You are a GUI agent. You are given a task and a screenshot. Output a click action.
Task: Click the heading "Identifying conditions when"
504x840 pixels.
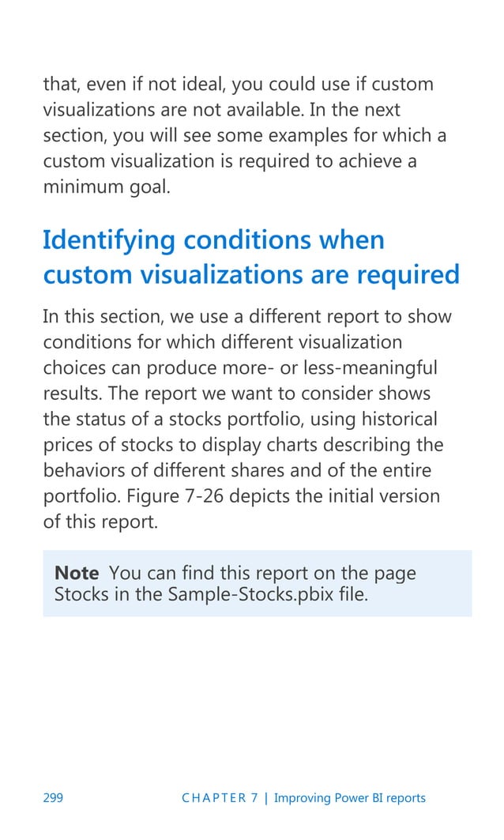(213, 240)
